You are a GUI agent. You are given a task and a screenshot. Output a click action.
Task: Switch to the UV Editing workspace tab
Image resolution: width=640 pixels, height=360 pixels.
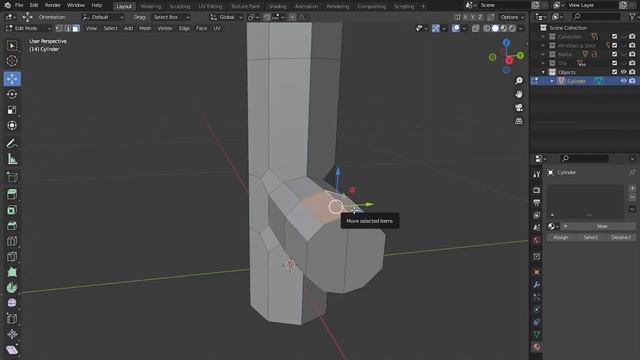pos(210,6)
